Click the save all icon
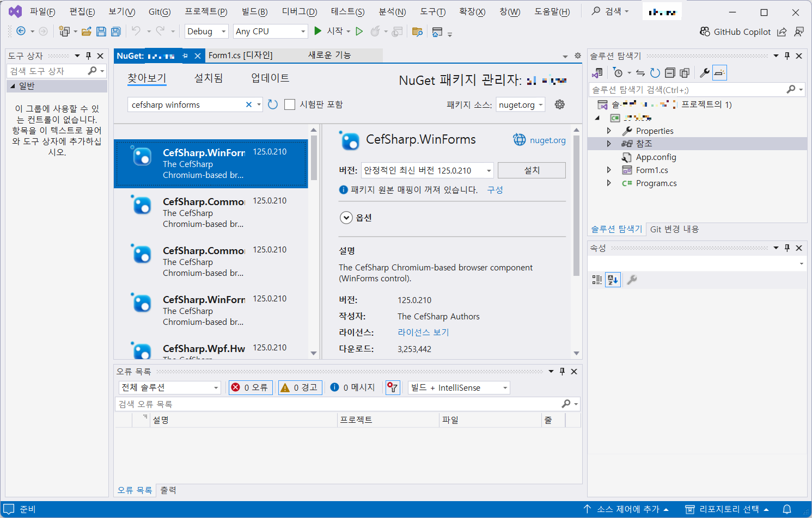The width and height of the screenshot is (812, 518). [115, 32]
